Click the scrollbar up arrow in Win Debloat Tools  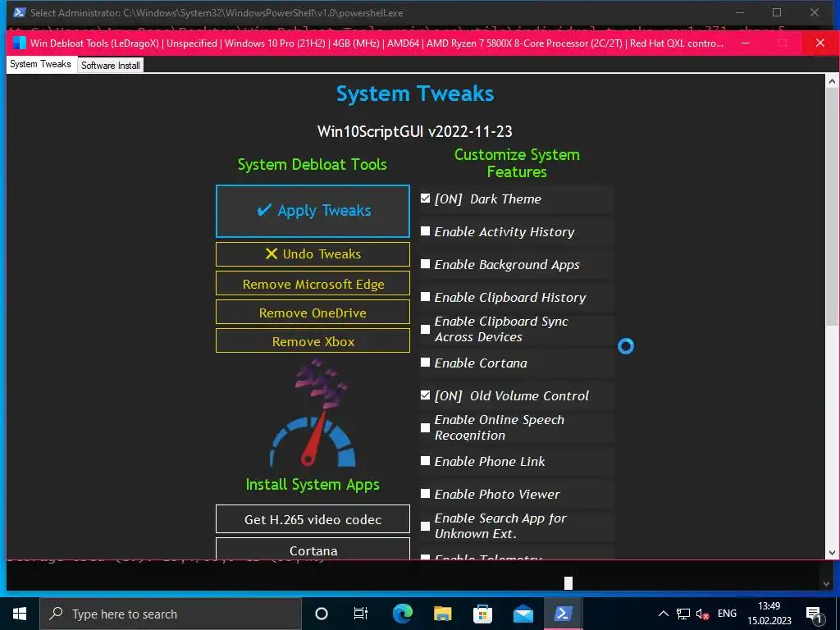pyautogui.click(x=832, y=81)
